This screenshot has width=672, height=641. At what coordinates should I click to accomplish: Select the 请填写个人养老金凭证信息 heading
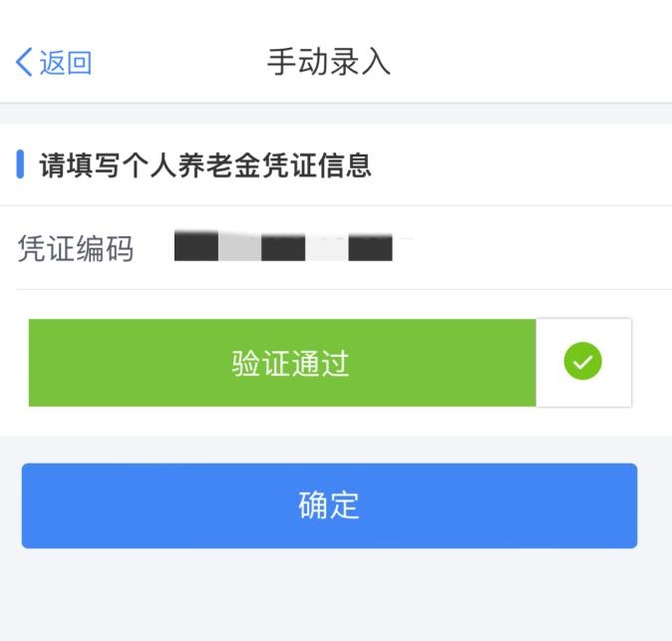(205, 165)
